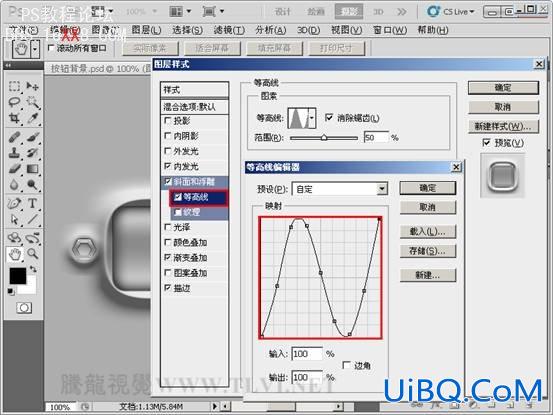Select the Lasso tool
The width and height of the screenshot is (553, 415).
[14, 102]
